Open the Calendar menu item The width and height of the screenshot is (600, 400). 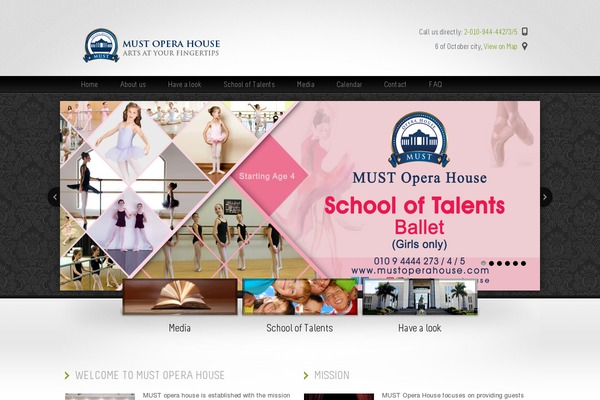pos(349,84)
